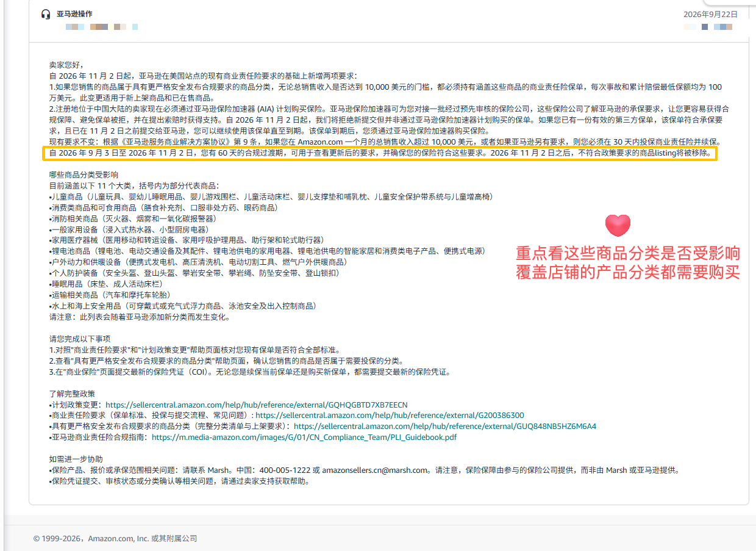The width and height of the screenshot is (756, 551).
Task: Click the sender name 亚马逊操作
Action: (75, 14)
